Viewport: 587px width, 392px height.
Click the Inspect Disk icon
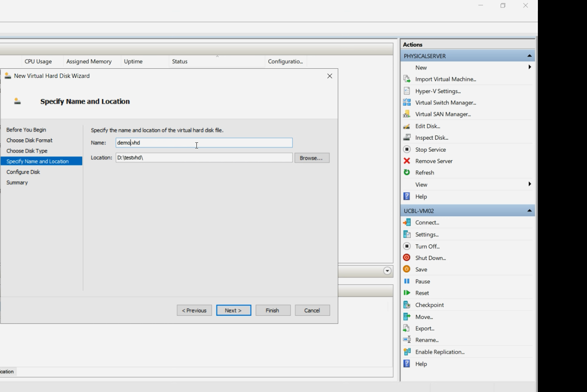[407, 138]
